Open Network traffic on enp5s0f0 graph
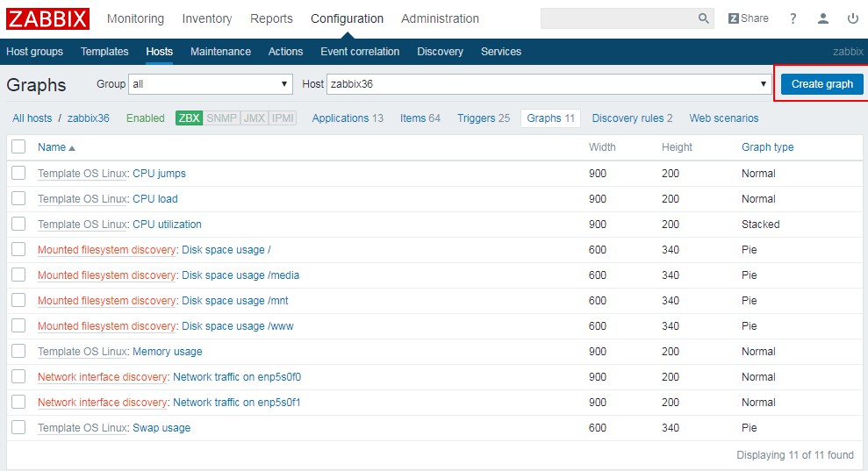 tap(237, 377)
